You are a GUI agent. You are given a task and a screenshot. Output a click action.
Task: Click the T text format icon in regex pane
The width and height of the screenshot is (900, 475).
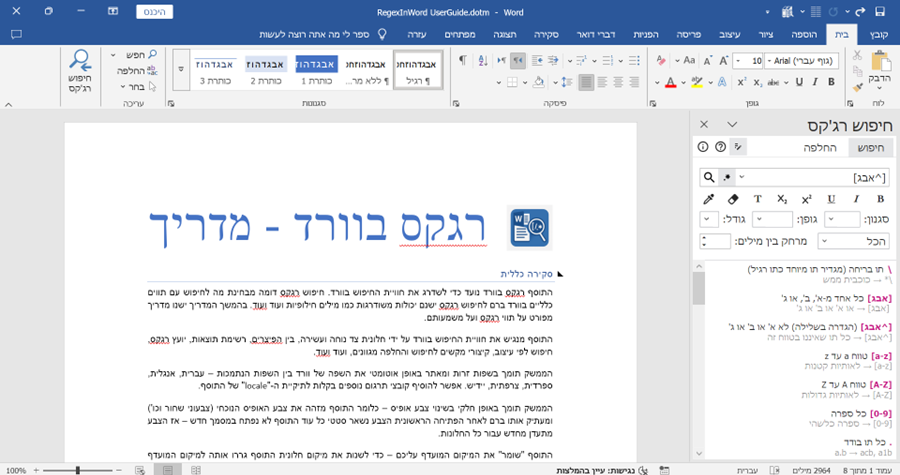pos(757,199)
